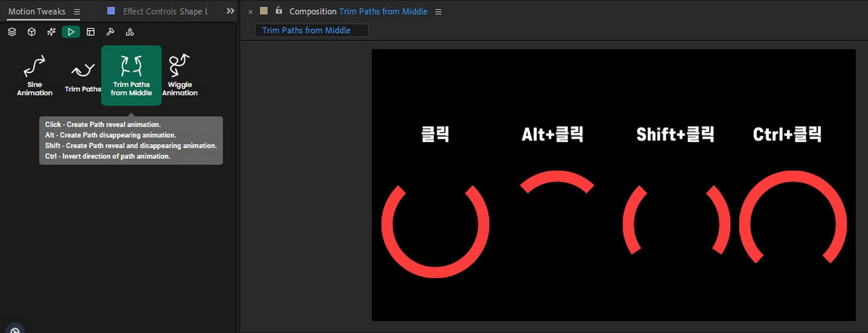Screen dimensions: 868x333
Task: Select the Trim Paths from Middle tool
Action: pos(131,75)
